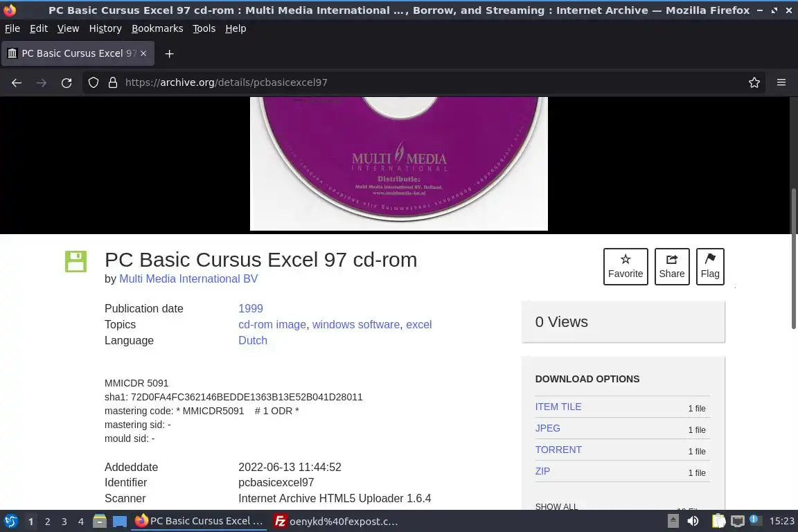This screenshot has width=798, height=532.
Task: Open volume control in system tray
Action: pyautogui.click(x=693, y=522)
